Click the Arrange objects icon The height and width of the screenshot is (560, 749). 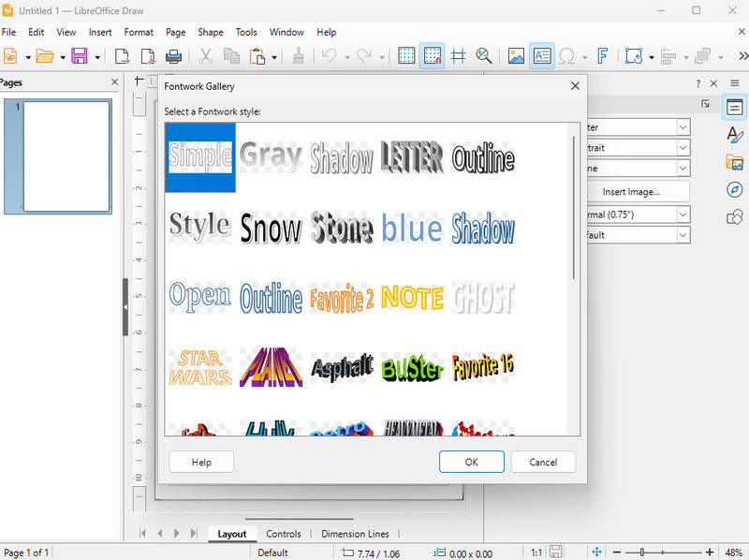[x=703, y=56]
